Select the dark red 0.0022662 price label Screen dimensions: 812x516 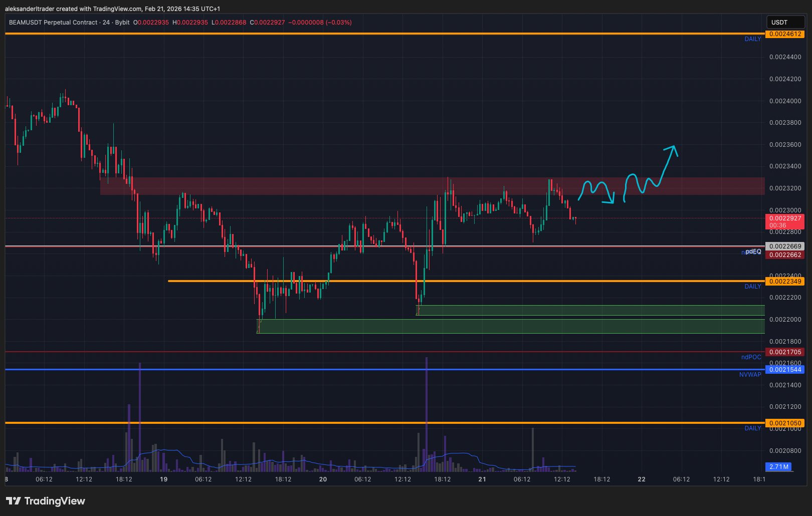[785, 255]
